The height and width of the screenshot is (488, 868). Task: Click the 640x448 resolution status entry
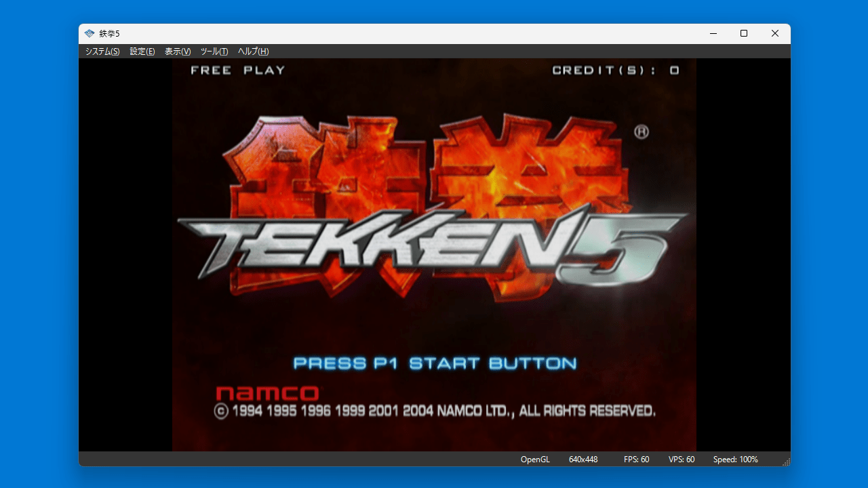tap(583, 460)
